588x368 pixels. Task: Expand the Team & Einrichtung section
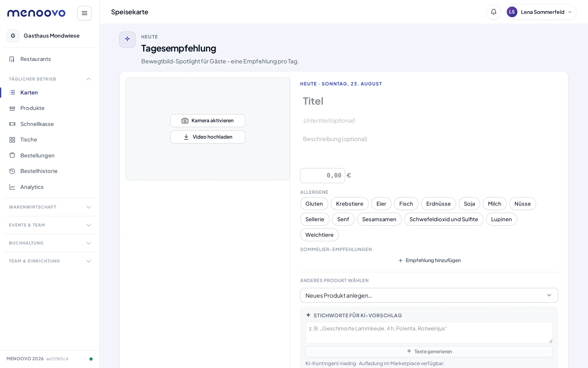click(50, 261)
